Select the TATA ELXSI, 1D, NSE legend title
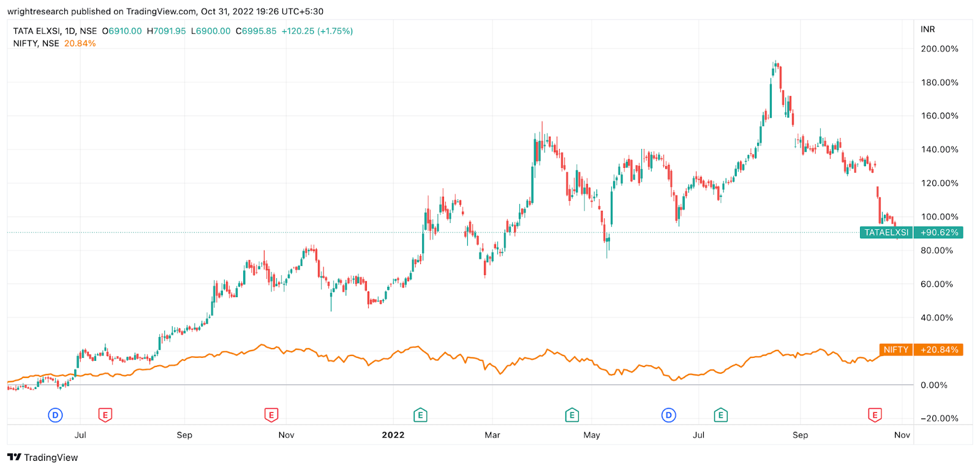 [x=55, y=31]
